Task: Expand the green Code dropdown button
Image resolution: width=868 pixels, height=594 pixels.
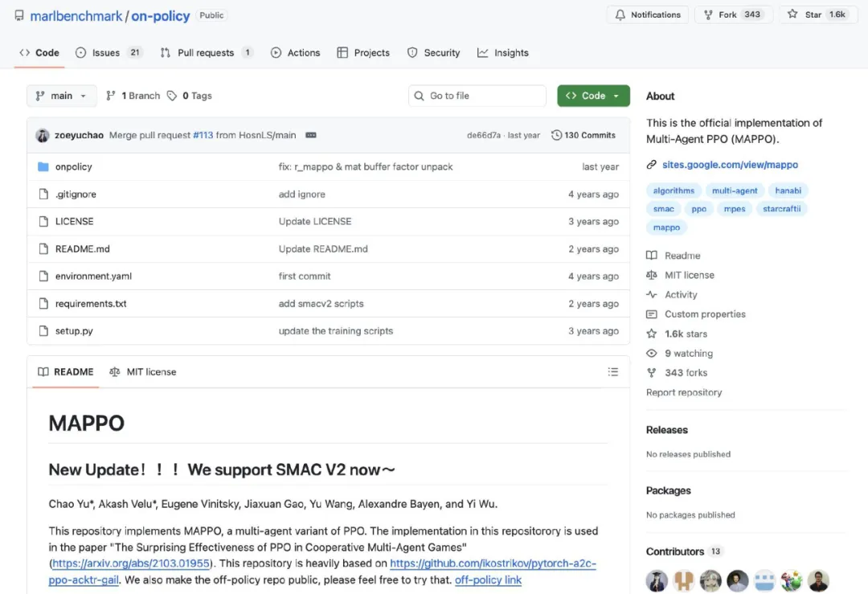Action: click(x=593, y=96)
